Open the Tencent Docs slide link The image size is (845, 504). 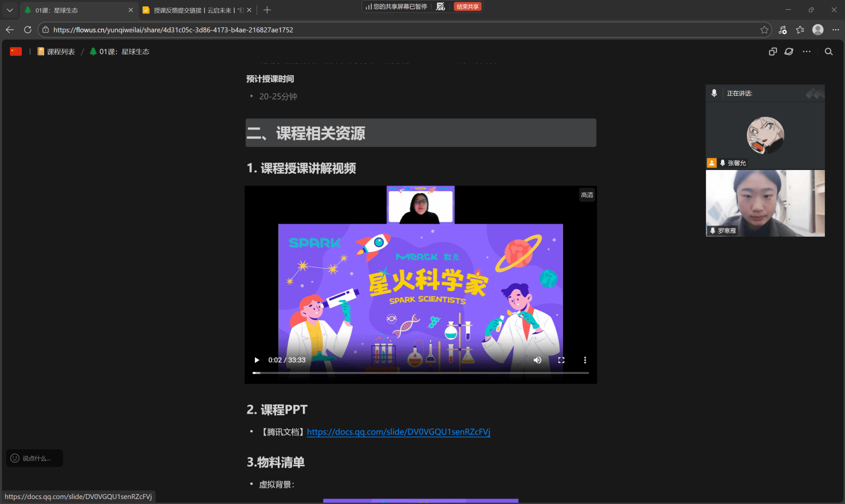(x=399, y=432)
